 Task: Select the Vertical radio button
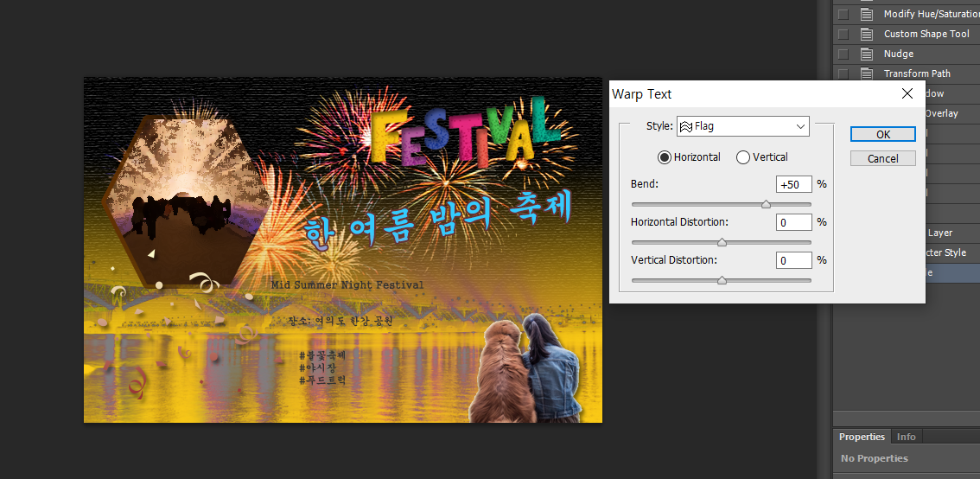click(743, 157)
